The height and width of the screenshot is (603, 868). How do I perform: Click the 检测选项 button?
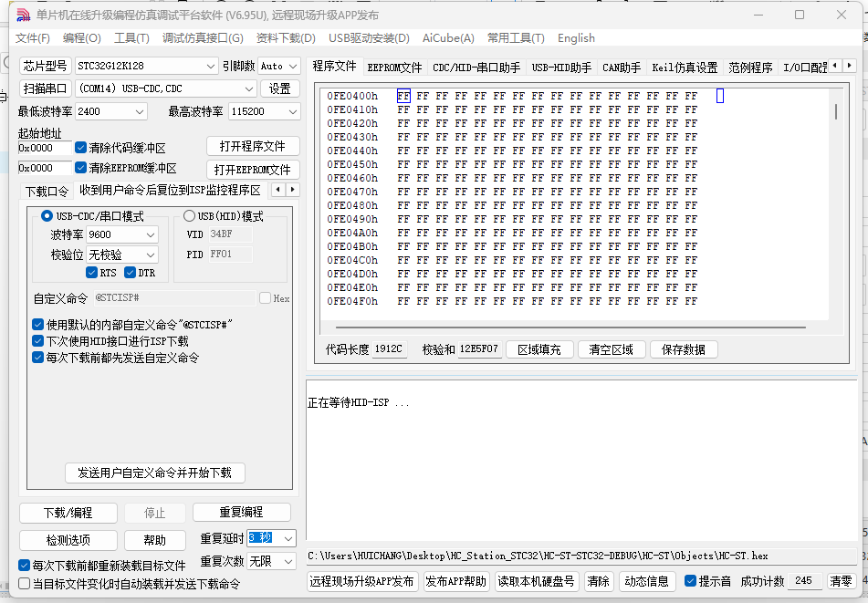tap(68, 540)
